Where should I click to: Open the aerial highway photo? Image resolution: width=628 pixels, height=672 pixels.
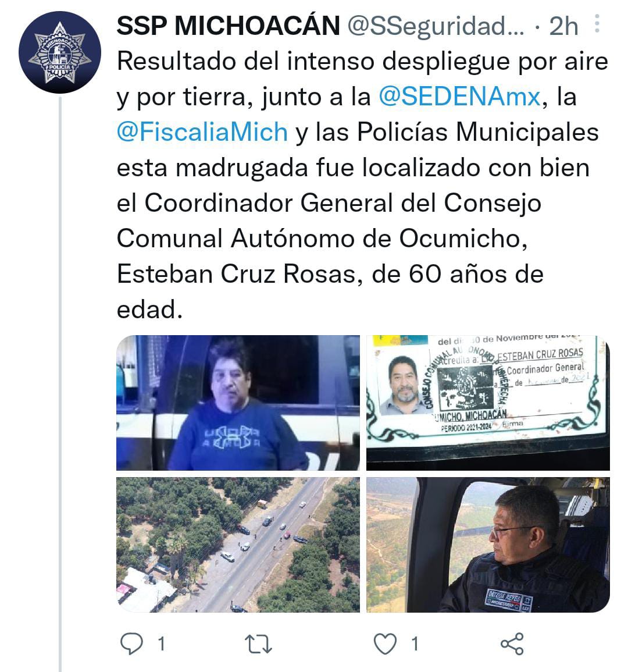pyautogui.click(x=238, y=545)
